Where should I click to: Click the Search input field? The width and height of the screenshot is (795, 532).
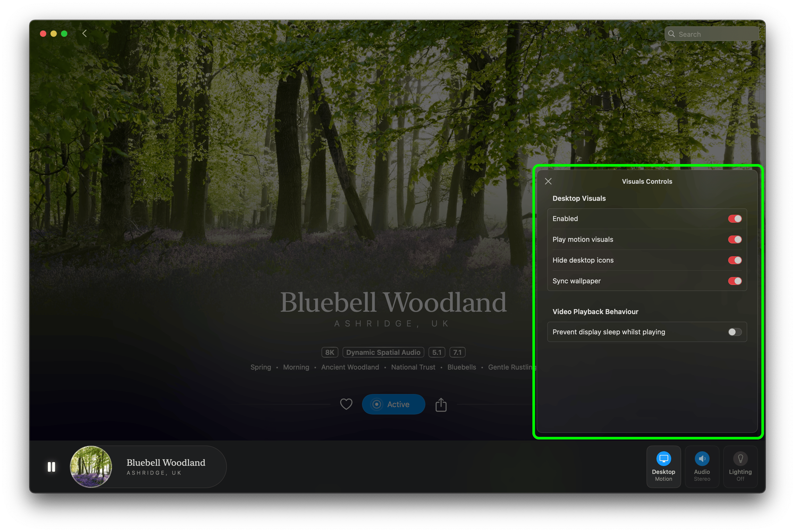coord(716,34)
